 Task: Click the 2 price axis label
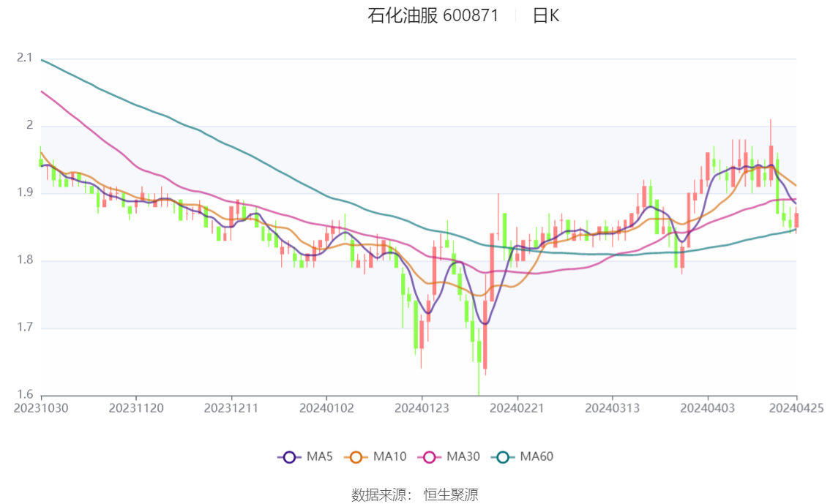[x=29, y=125]
